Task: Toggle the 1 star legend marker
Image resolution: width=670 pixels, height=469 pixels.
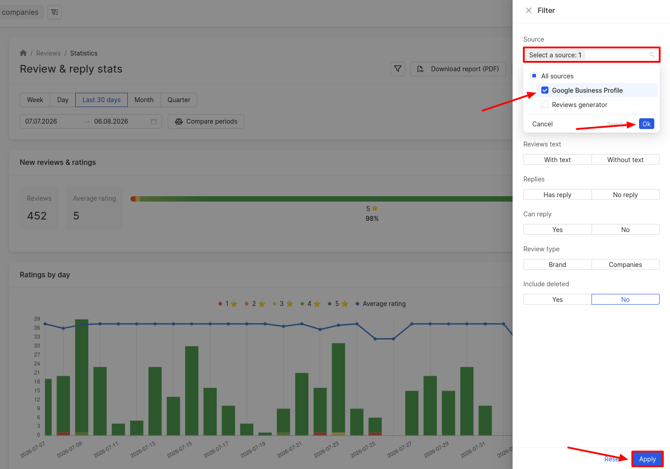Action: coord(227,304)
